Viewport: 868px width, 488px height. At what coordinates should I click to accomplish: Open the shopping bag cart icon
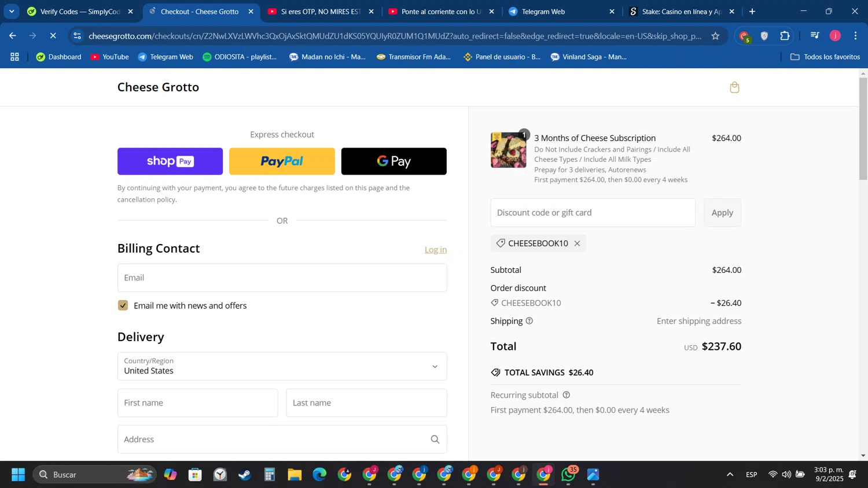click(734, 87)
